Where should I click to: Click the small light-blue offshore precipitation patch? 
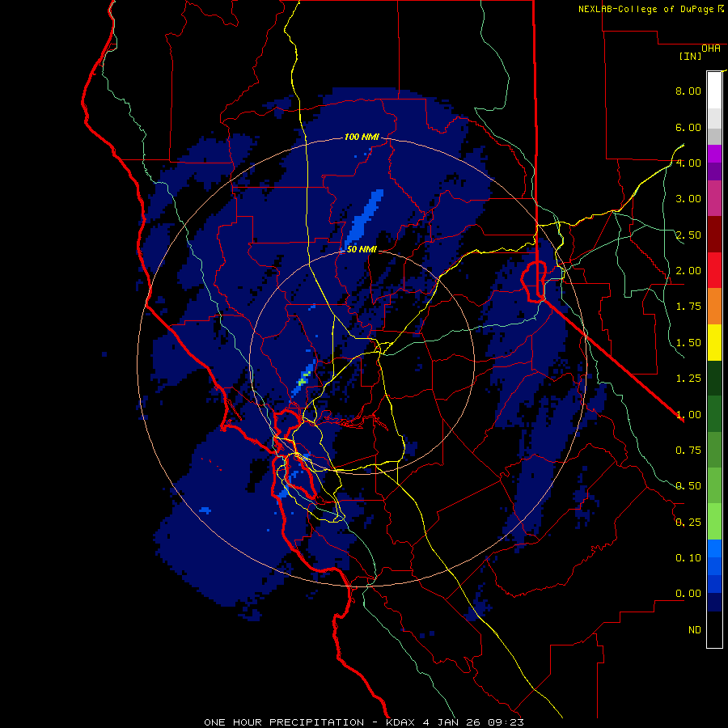click(205, 510)
